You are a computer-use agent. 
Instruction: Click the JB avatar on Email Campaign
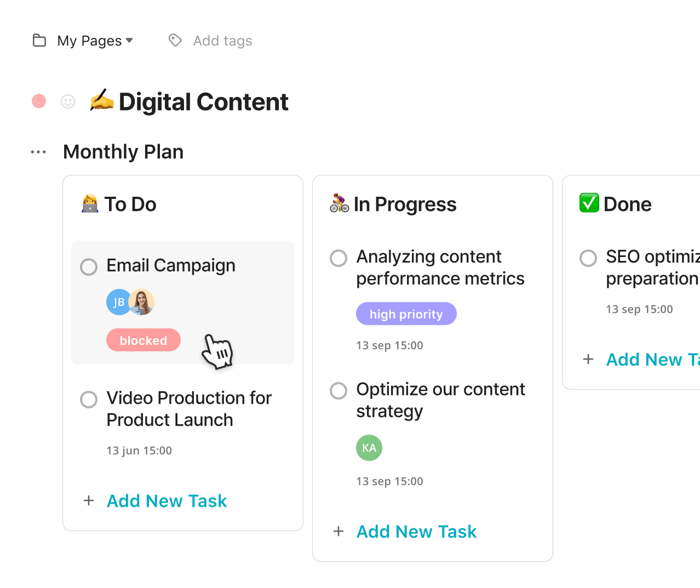coord(118,302)
